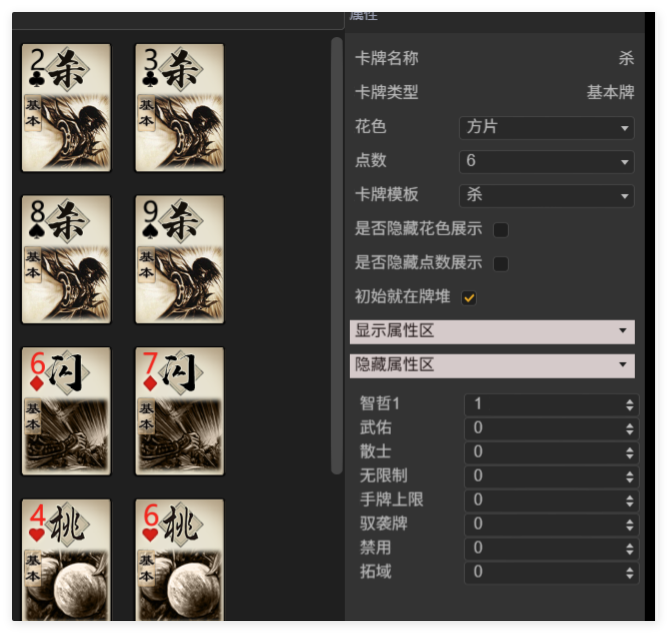Image resolution: width=670 pixels, height=633 pixels.
Task: Adjust the 武佑 stepper arrows
Action: (x=629, y=429)
